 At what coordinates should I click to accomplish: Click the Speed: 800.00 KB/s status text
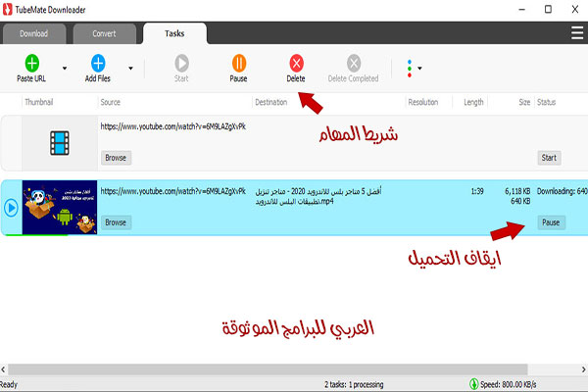coord(508,384)
